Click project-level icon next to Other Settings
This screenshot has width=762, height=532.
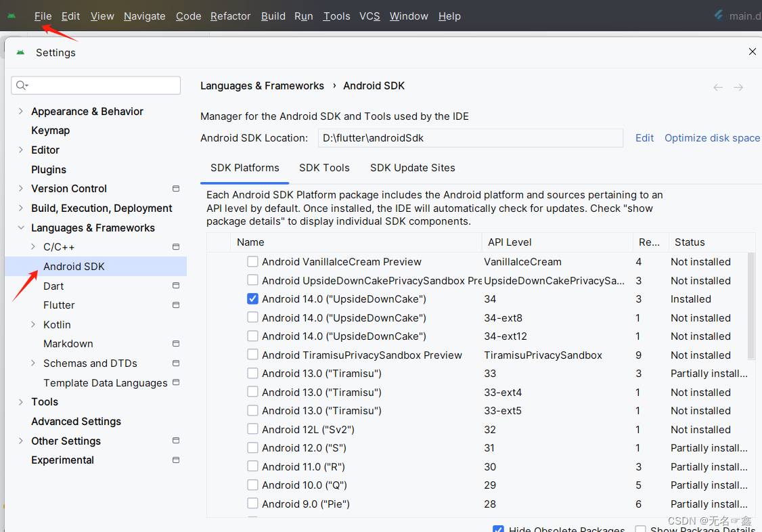(176, 441)
